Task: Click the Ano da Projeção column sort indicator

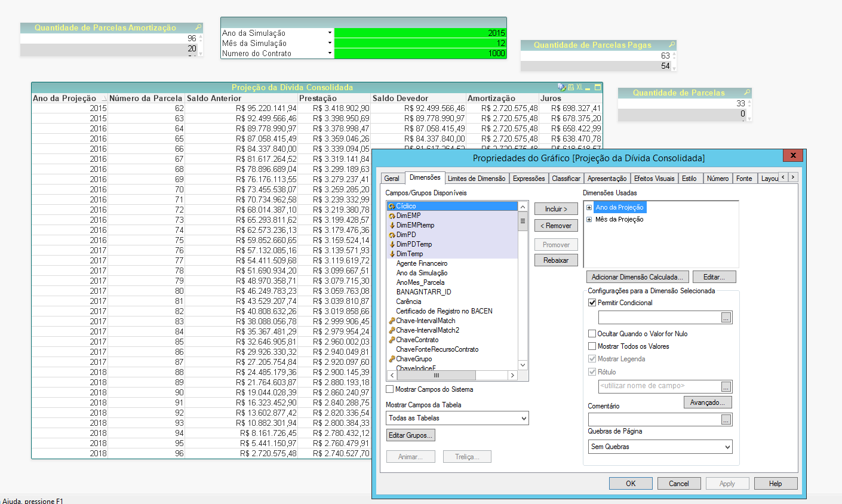Action: [x=104, y=99]
